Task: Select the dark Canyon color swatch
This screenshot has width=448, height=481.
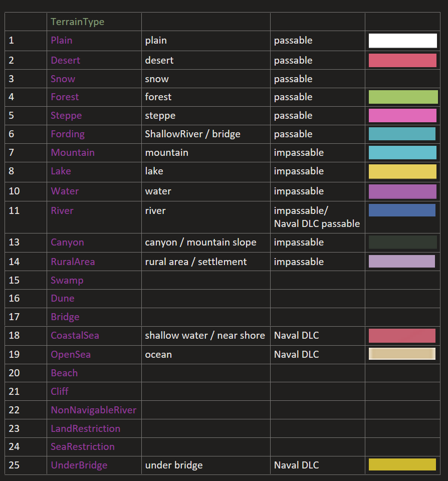Action: 402,243
